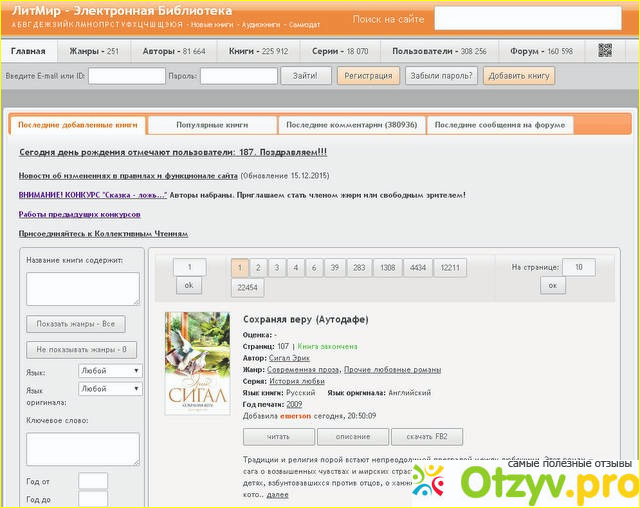The height and width of the screenshot is (508, 640).
Task: Go to pagination page 2
Action: [x=258, y=268]
